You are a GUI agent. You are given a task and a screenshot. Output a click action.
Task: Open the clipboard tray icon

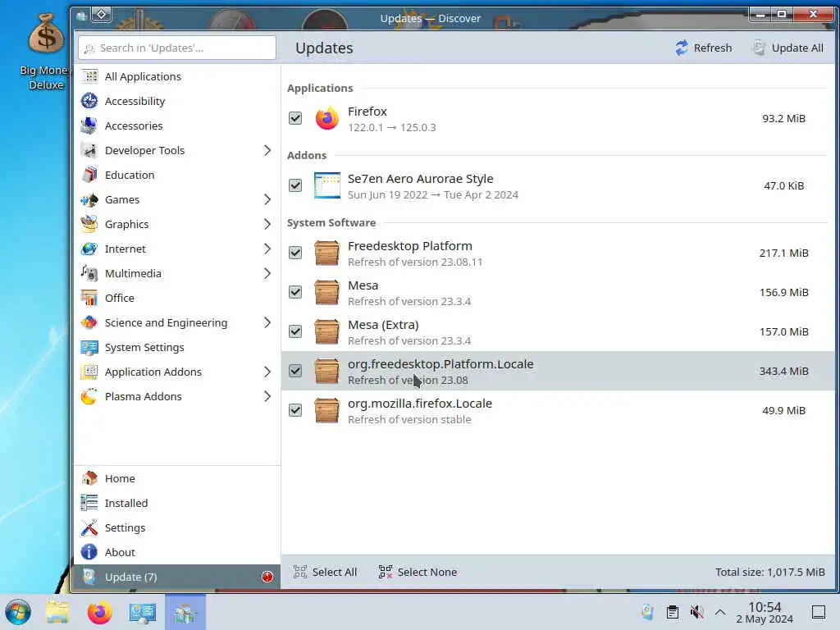coord(673,612)
